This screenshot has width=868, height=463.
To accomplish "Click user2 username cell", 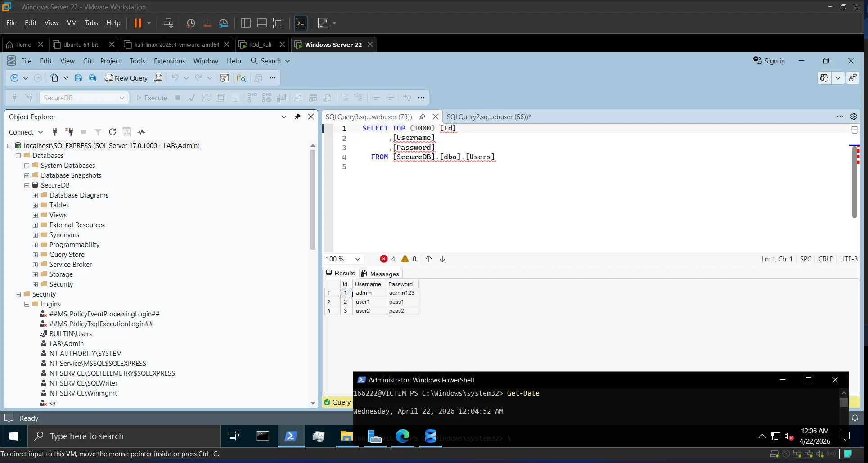I will tap(369, 311).
